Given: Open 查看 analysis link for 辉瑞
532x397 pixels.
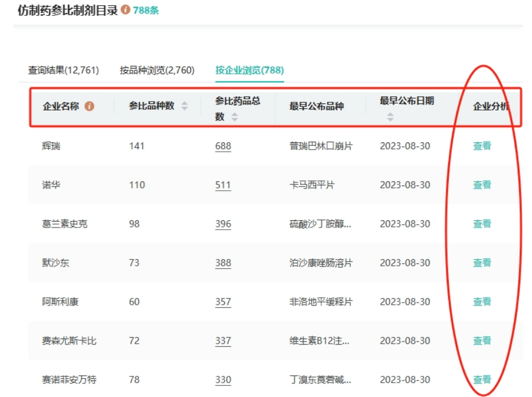Looking at the screenshot, I should (482, 146).
